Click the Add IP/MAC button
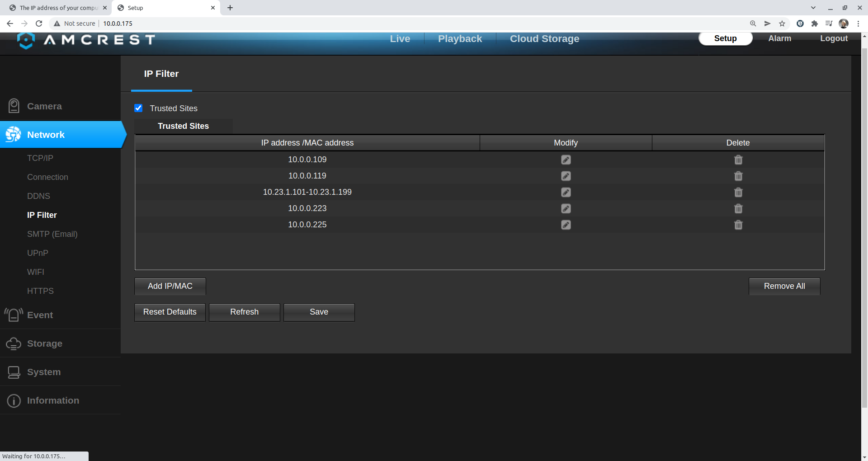Image resolution: width=868 pixels, height=461 pixels. pyautogui.click(x=170, y=286)
